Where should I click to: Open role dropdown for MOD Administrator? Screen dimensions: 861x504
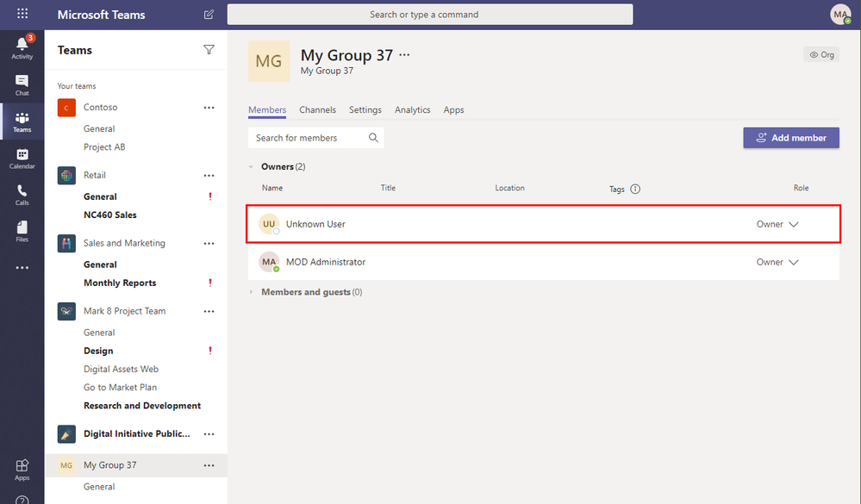[777, 262]
